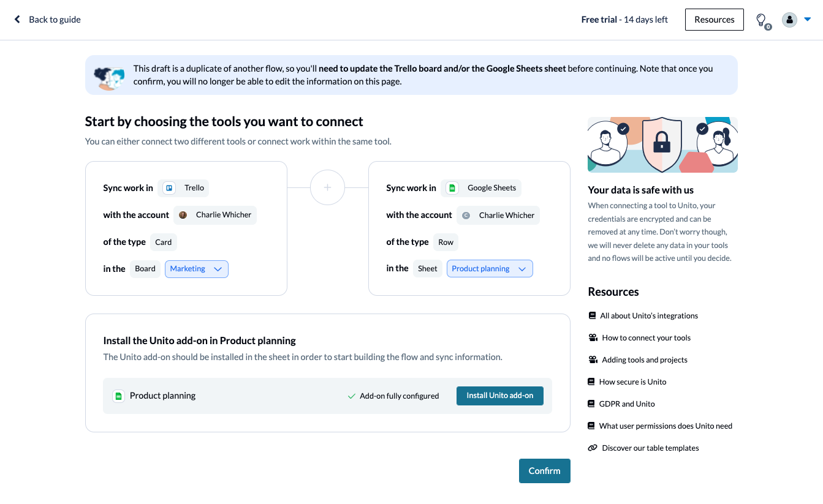The height and width of the screenshot is (504, 823).
Task: Click the user avatar icon in the header
Action: (789, 20)
